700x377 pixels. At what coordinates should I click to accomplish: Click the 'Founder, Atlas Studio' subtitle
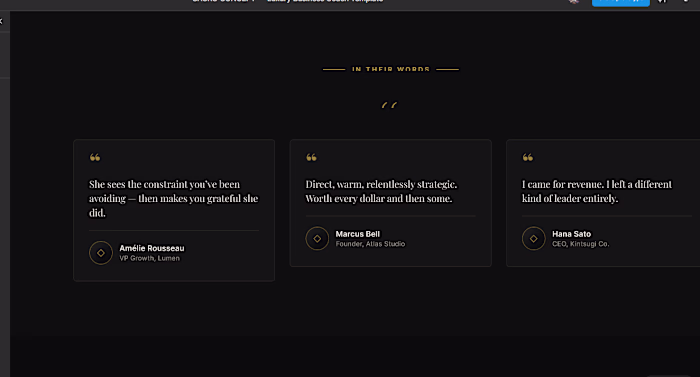(370, 244)
